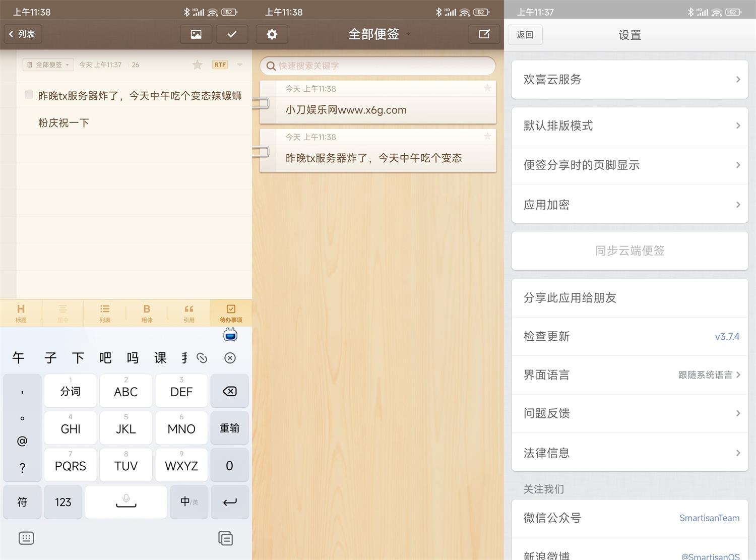
Task: Tap the insert image icon in note editor
Action: point(196,34)
